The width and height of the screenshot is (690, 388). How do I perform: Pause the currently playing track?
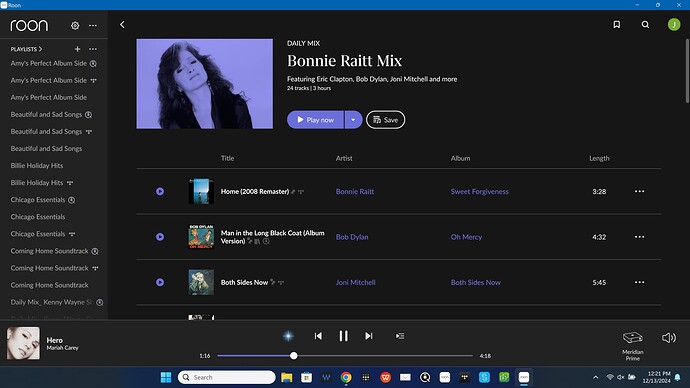click(343, 336)
